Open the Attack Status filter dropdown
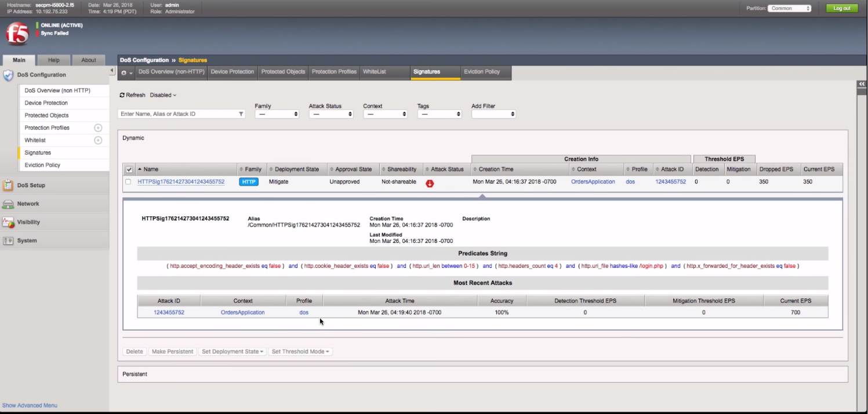 click(331, 114)
